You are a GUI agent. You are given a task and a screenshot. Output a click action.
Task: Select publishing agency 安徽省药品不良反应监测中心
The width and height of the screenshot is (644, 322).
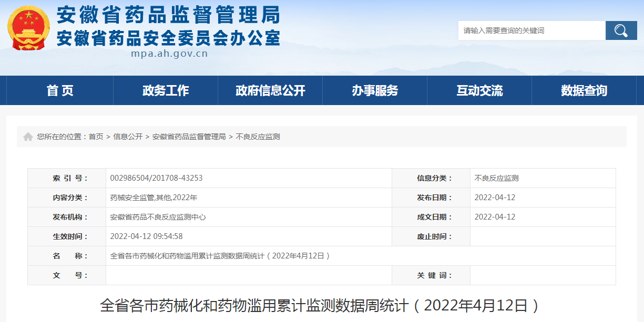[158, 217]
